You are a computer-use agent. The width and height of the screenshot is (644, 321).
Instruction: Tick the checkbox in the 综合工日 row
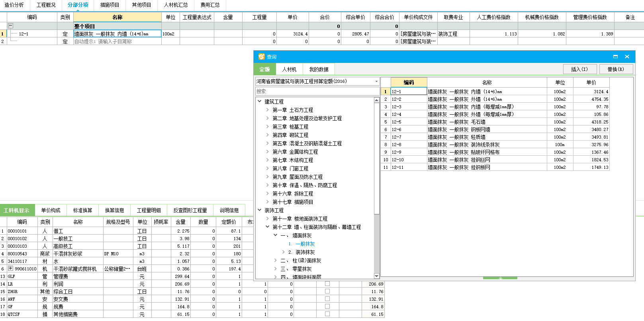click(x=327, y=291)
